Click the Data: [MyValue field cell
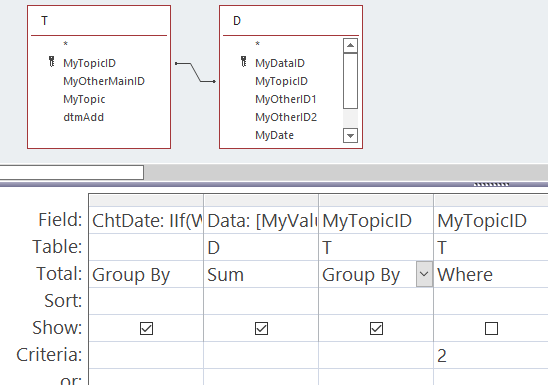The image size is (548, 385). [261, 220]
